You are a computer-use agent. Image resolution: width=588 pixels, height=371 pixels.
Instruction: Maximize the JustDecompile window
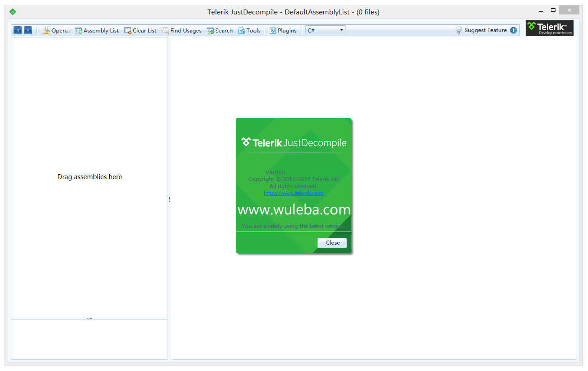tap(553, 10)
